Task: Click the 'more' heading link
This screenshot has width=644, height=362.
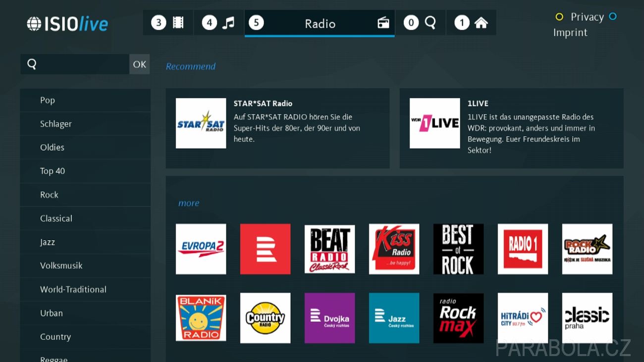Action: tap(189, 203)
